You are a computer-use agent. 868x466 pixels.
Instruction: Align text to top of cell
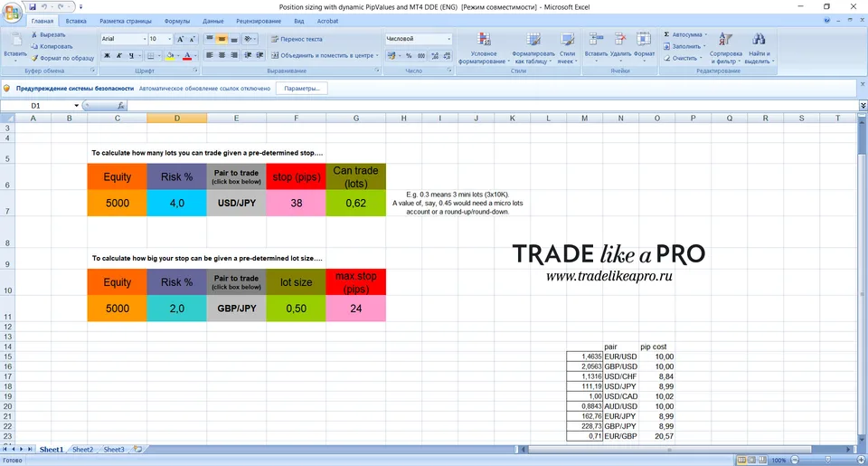209,39
